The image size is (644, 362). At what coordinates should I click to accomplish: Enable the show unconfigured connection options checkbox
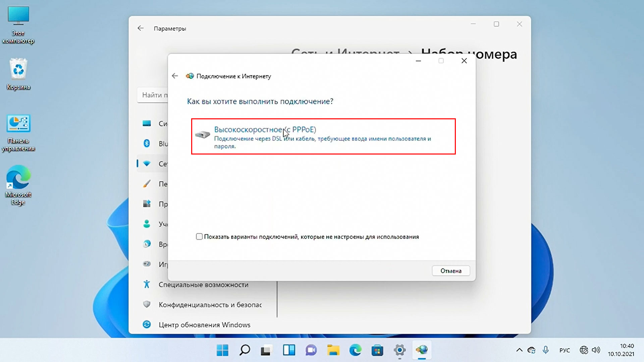[199, 237]
